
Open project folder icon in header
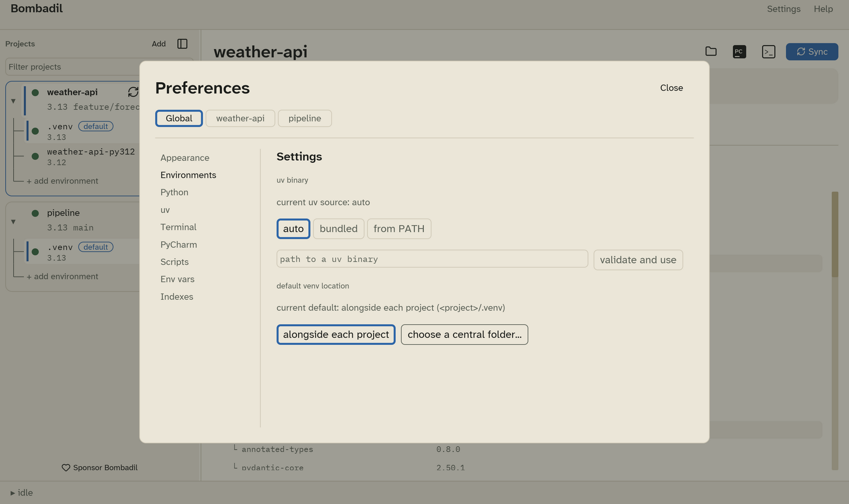711,51
